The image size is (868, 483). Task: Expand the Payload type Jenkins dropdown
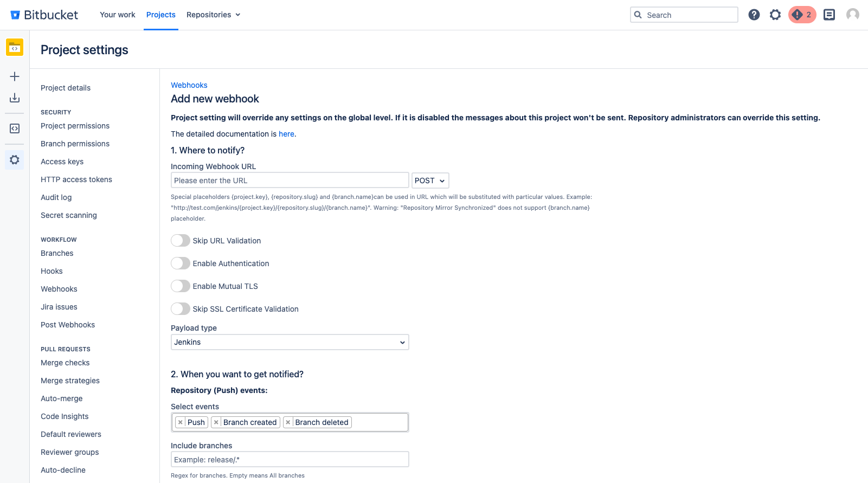coord(290,342)
